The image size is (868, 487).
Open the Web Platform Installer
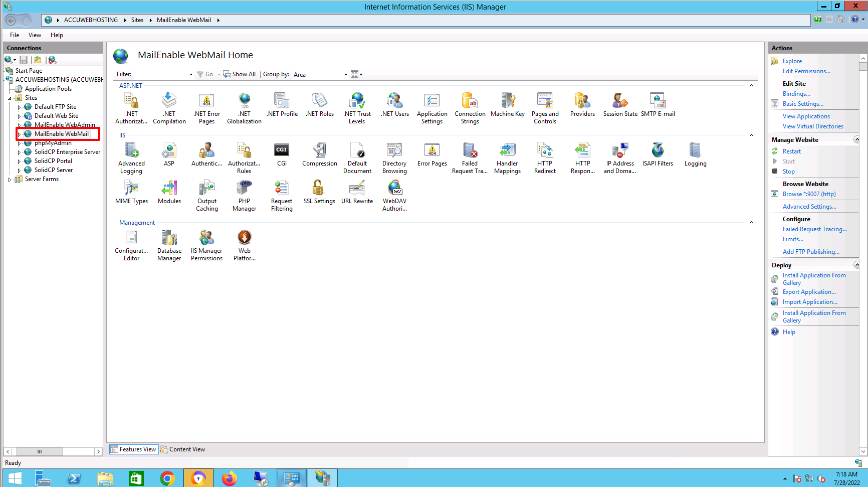[x=244, y=245]
